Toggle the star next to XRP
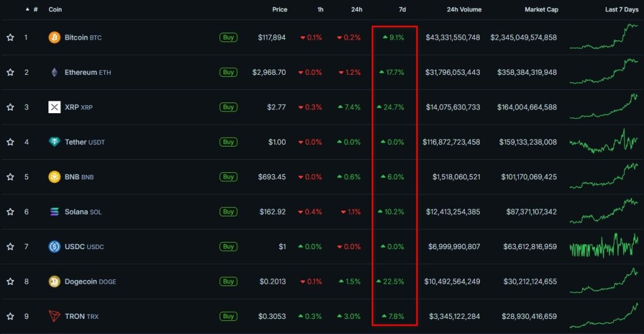Image resolution: width=644 pixels, height=334 pixels. point(10,107)
